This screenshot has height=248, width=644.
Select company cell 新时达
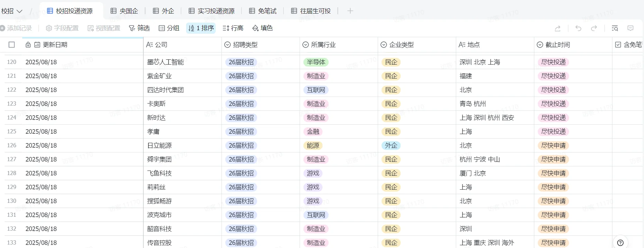coord(183,118)
